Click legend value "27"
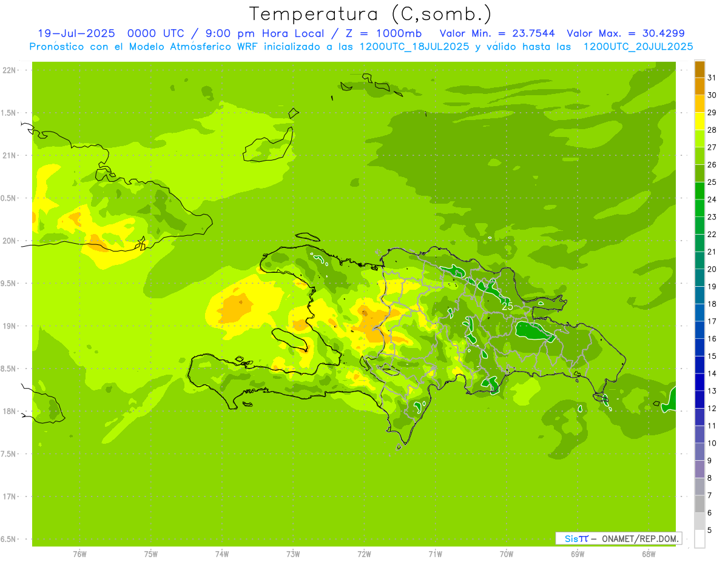728x562 pixels. tap(712, 147)
